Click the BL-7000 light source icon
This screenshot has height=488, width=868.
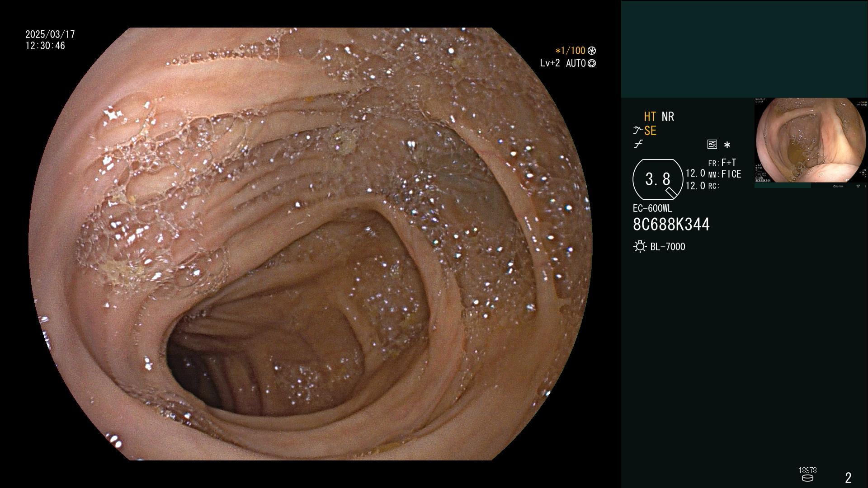640,247
